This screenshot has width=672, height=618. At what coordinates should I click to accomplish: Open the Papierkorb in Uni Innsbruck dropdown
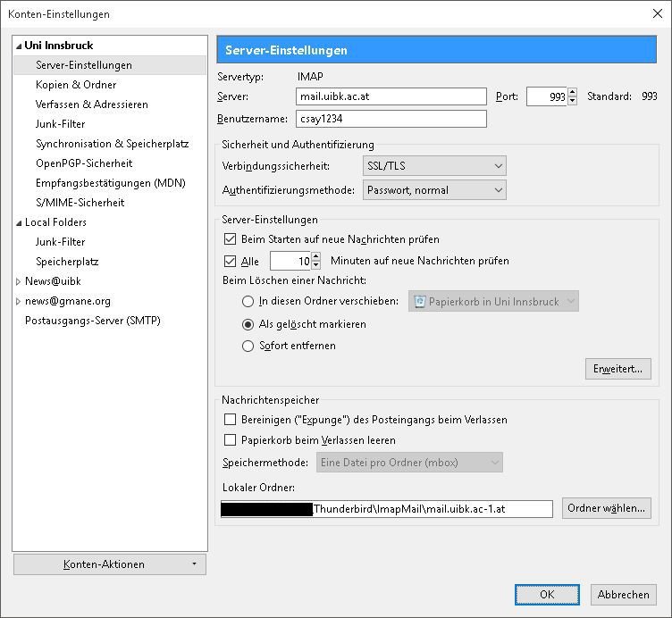493,302
